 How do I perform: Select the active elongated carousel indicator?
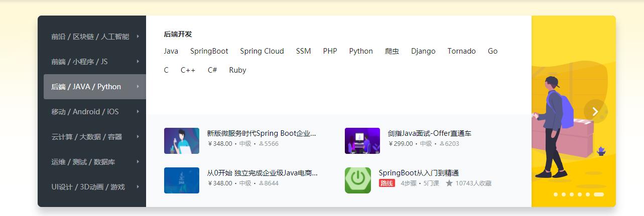pos(598,194)
